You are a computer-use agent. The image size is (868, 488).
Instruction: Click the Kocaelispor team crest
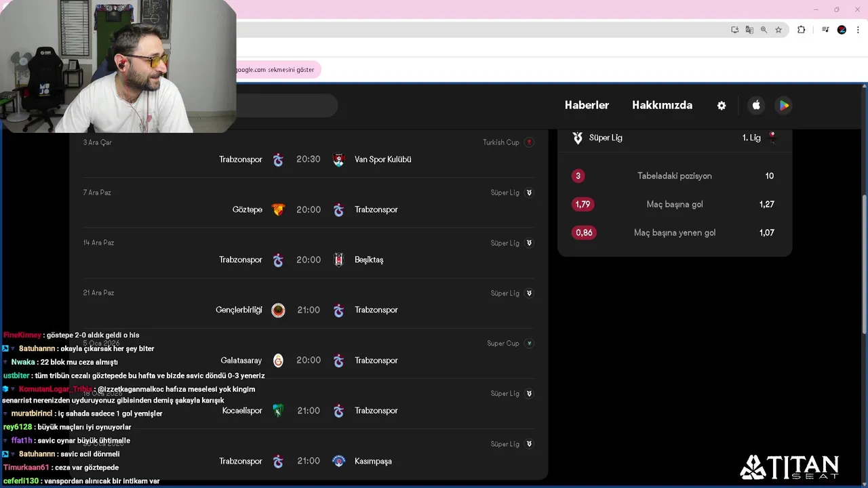point(278,411)
